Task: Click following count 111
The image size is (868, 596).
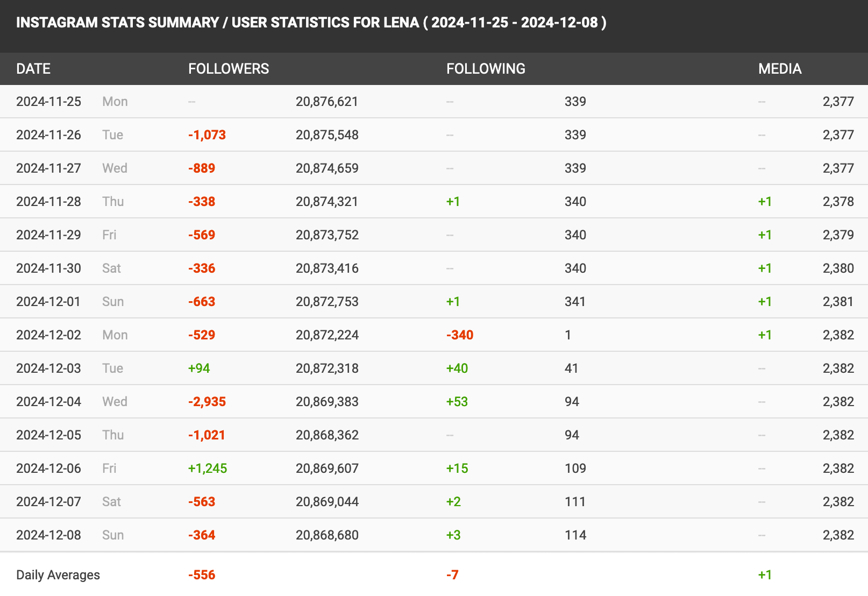Action: (x=575, y=502)
